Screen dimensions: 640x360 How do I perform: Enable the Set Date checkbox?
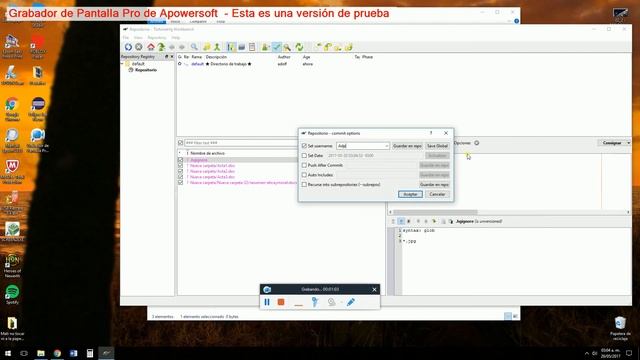(x=304, y=156)
